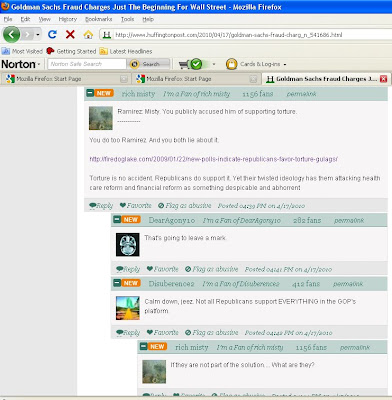Click I'm a Fan of Disuberence2
The width and height of the screenshot is (392, 400).
click(241, 284)
